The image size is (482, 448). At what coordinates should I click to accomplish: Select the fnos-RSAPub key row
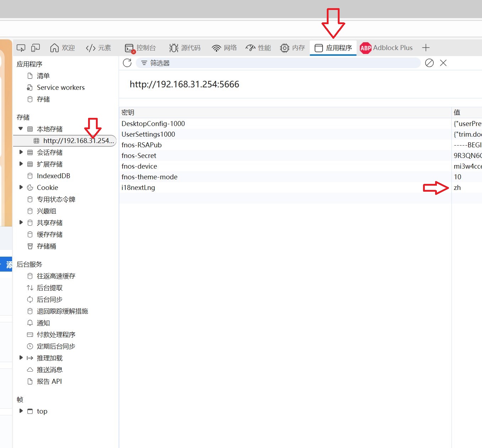[x=300, y=145]
